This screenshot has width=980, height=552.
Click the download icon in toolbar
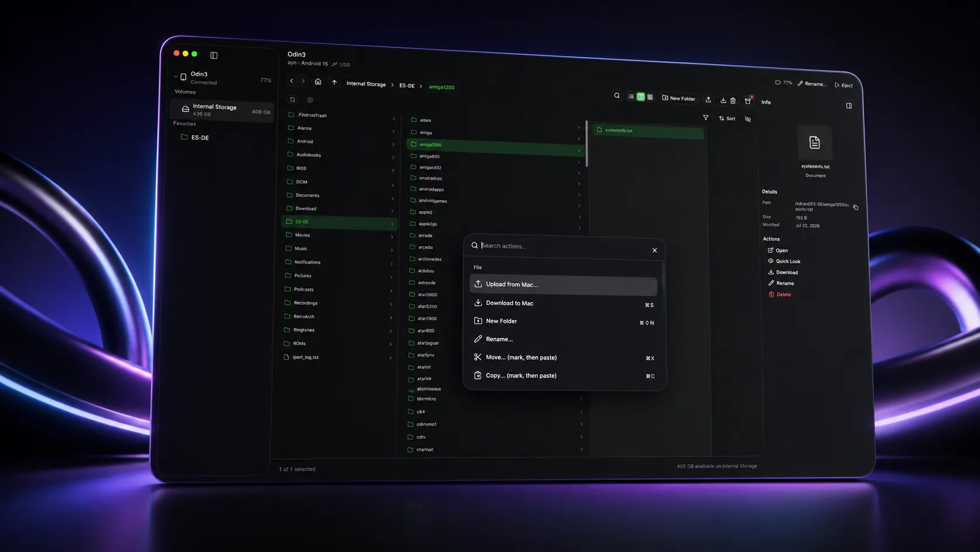coord(723,100)
